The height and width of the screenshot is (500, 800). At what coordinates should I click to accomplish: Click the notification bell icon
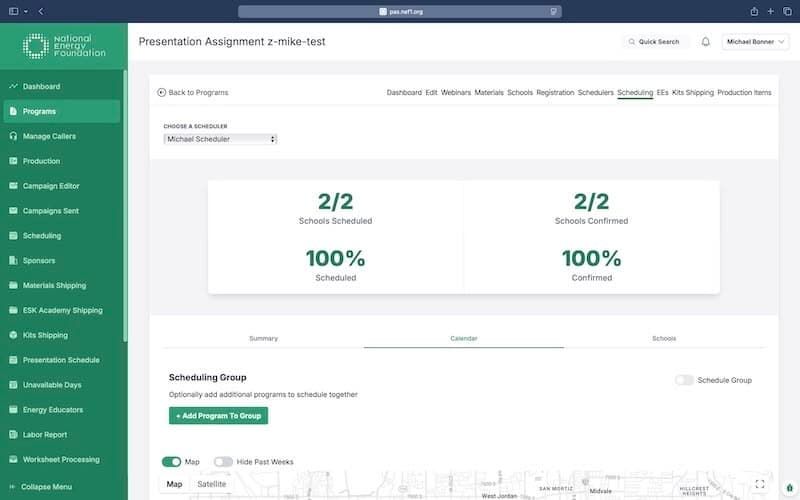click(706, 42)
